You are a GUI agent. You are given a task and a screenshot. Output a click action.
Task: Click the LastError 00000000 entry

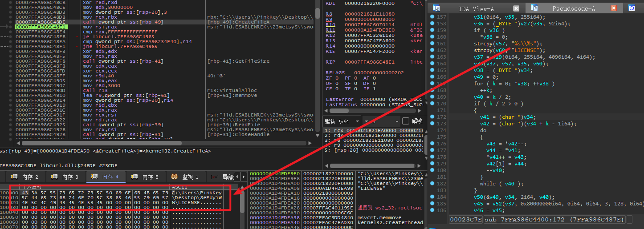(373, 99)
